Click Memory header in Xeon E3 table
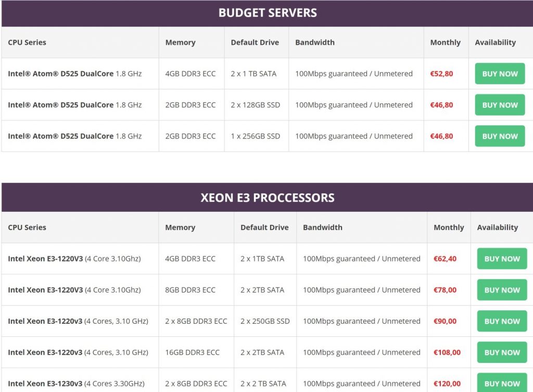The height and width of the screenshot is (392, 533). pyautogui.click(x=180, y=227)
